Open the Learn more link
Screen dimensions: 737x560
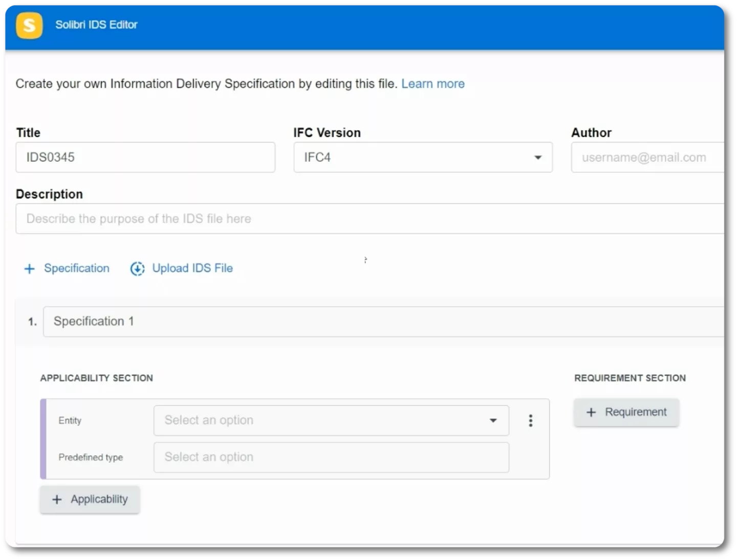(432, 83)
